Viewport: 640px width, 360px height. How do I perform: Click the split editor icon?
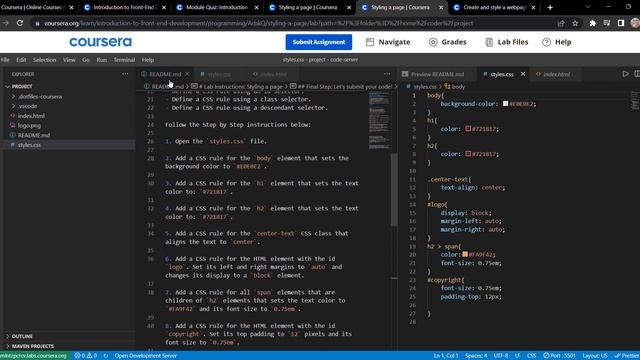coord(637,74)
